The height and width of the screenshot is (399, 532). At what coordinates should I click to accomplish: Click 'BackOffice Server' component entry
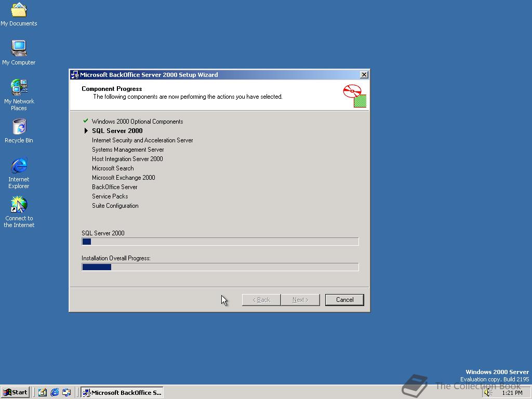tap(114, 187)
